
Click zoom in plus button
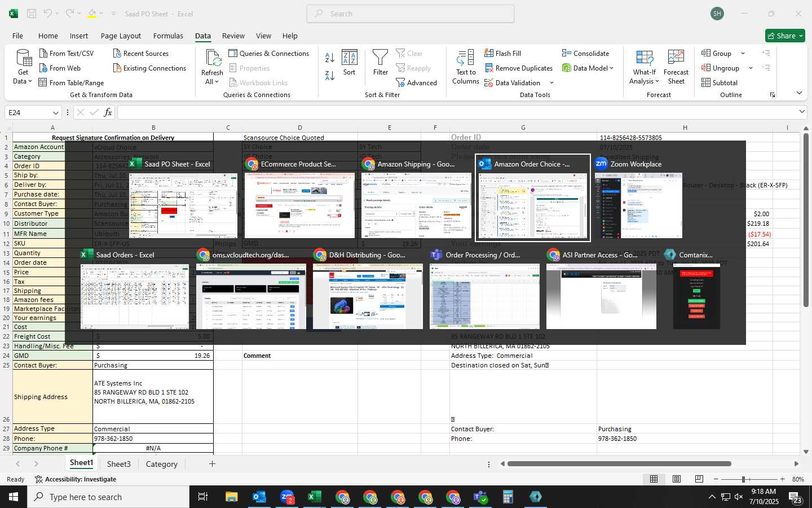click(782, 479)
